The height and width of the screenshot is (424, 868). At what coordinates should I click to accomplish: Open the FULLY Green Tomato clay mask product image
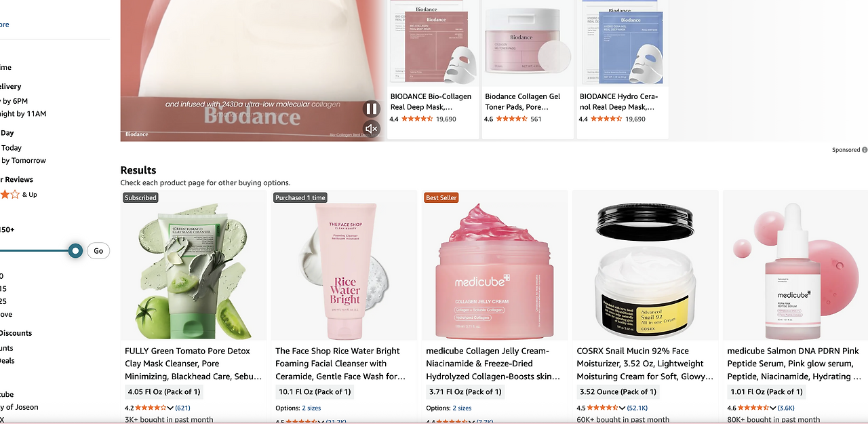[193, 265]
